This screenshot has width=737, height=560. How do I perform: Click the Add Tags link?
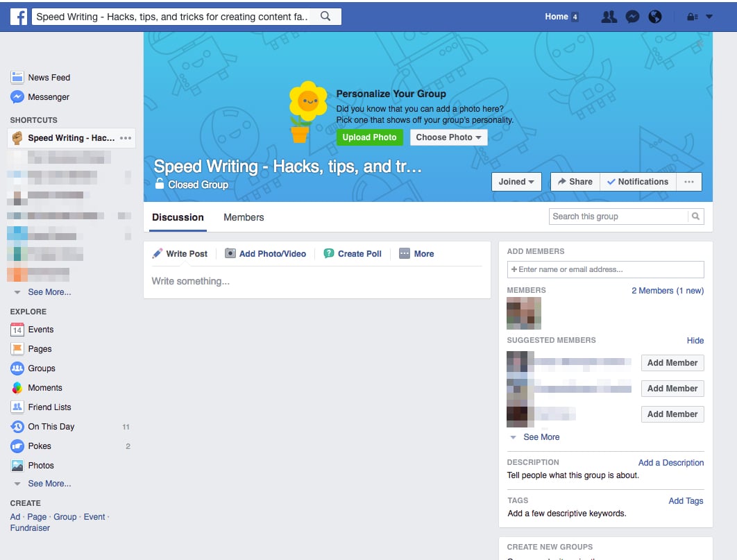click(686, 501)
